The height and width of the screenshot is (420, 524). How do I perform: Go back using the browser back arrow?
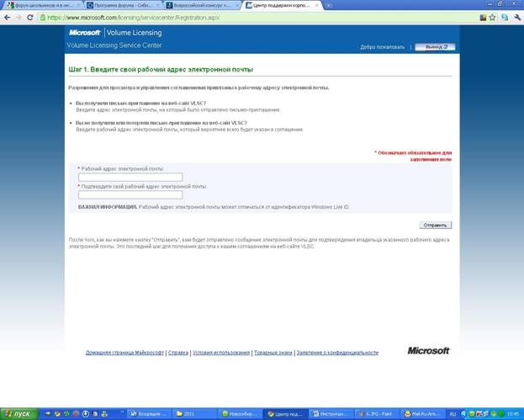[8, 18]
